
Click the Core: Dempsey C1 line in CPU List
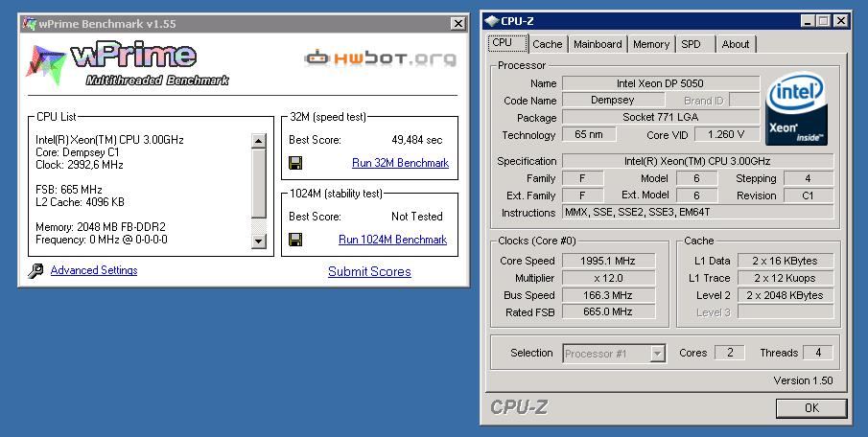point(78,152)
